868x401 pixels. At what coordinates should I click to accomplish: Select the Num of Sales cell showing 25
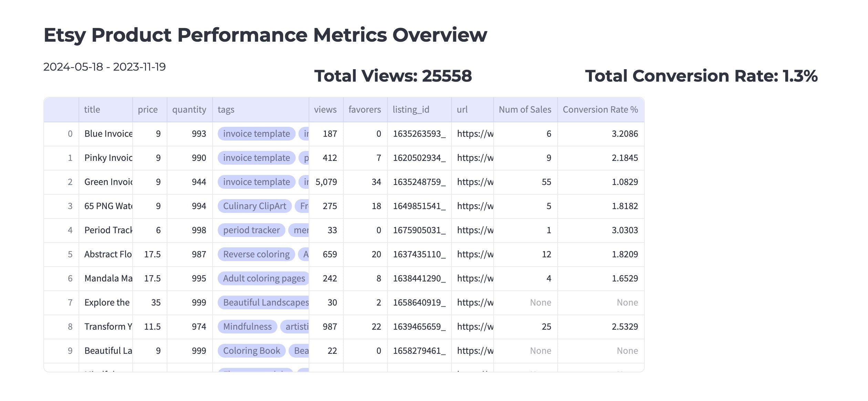click(x=526, y=327)
